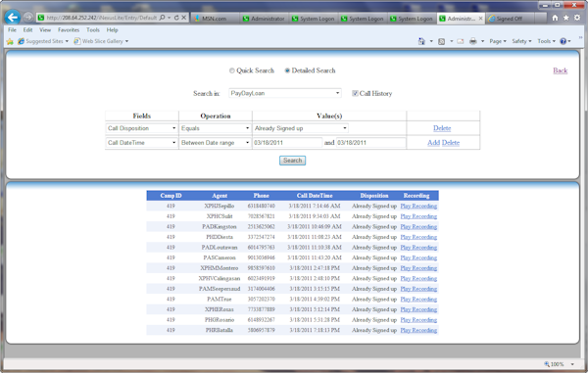Expand the Safety command bar menu
The height and width of the screenshot is (373, 588).
pyautogui.click(x=521, y=41)
